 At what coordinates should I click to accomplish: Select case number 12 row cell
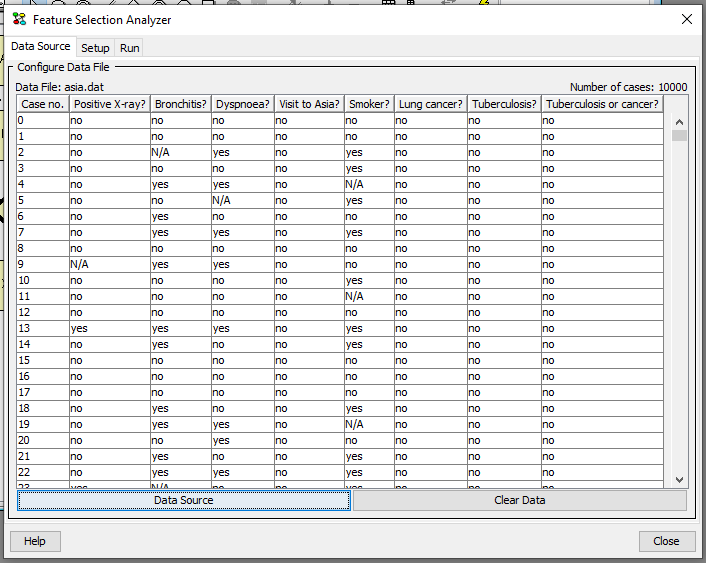43,312
